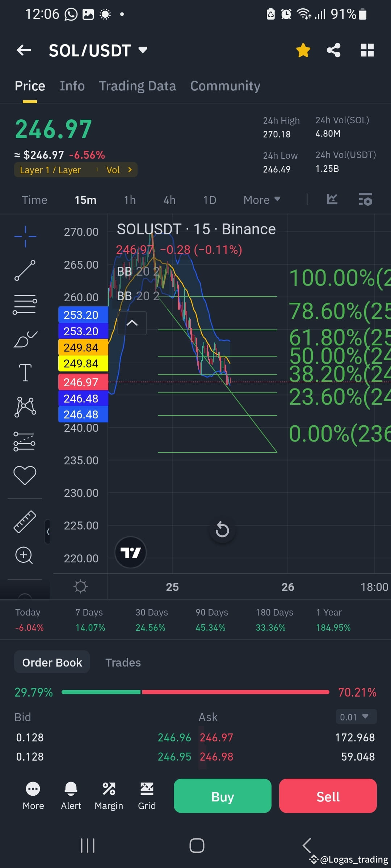Select the Time chart interval
391x868 pixels.
click(34, 200)
